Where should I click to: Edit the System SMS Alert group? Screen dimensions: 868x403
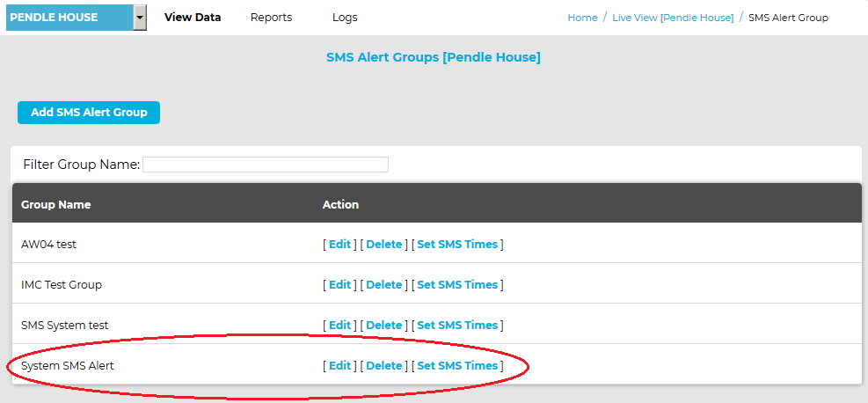pos(339,365)
